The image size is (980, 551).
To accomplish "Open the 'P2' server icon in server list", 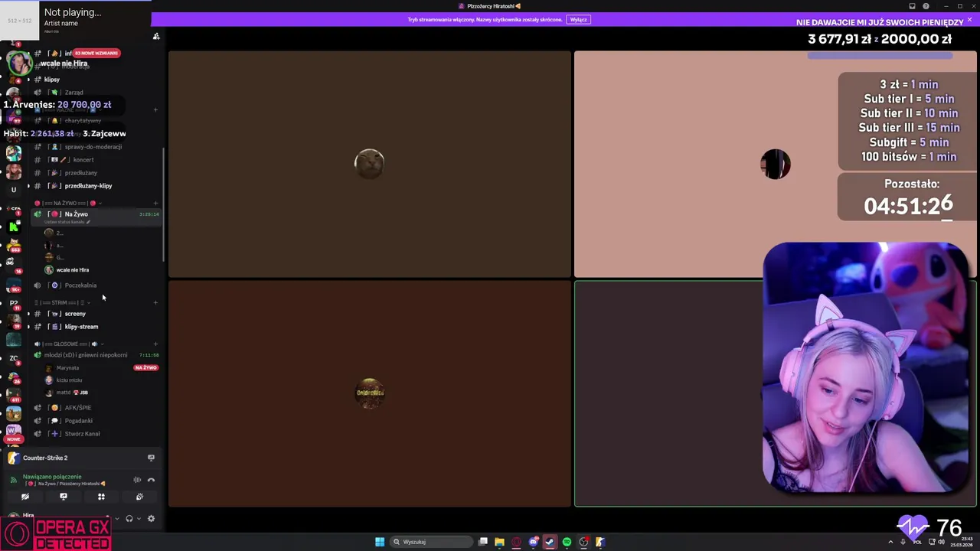I will point(14,303).
